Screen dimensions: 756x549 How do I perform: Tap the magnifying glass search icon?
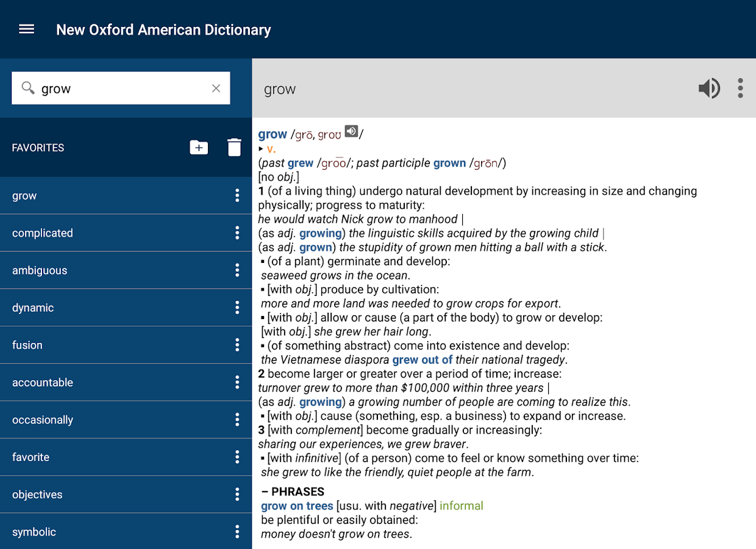coord(28,88)
